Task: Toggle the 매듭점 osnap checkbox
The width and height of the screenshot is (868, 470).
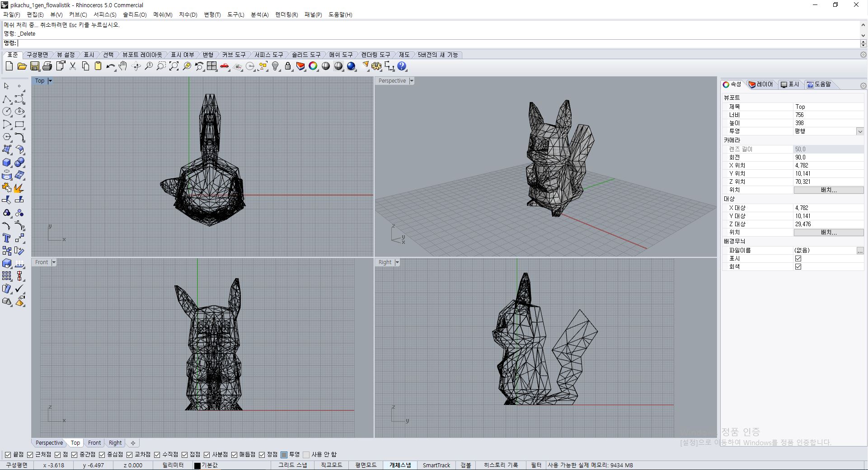Action: [234, 455]
